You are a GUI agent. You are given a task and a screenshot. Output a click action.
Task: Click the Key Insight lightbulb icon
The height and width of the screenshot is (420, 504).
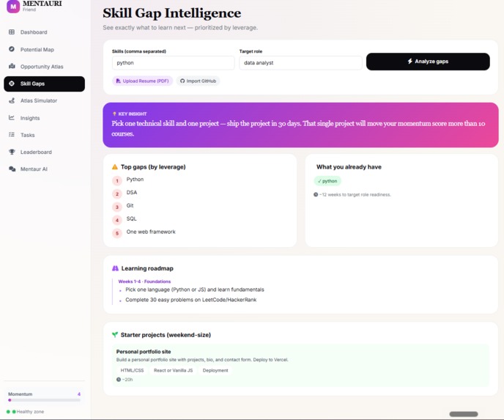coord(114,114)
